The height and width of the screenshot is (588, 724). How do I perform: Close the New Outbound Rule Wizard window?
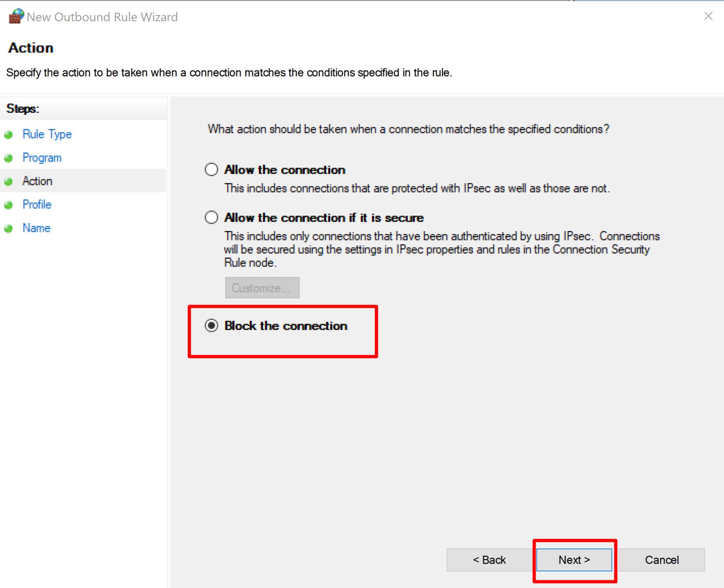[708, 16]
